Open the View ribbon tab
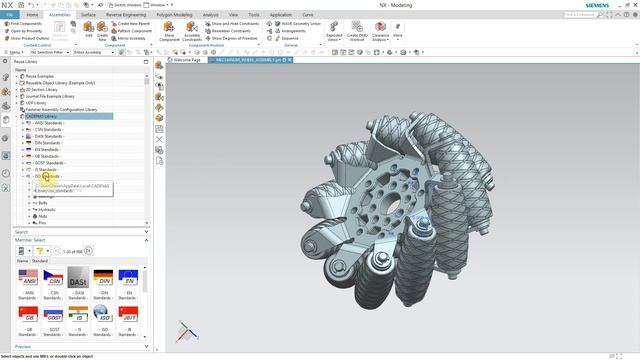Viewport: 640px width, 360px height. point(233,15)
